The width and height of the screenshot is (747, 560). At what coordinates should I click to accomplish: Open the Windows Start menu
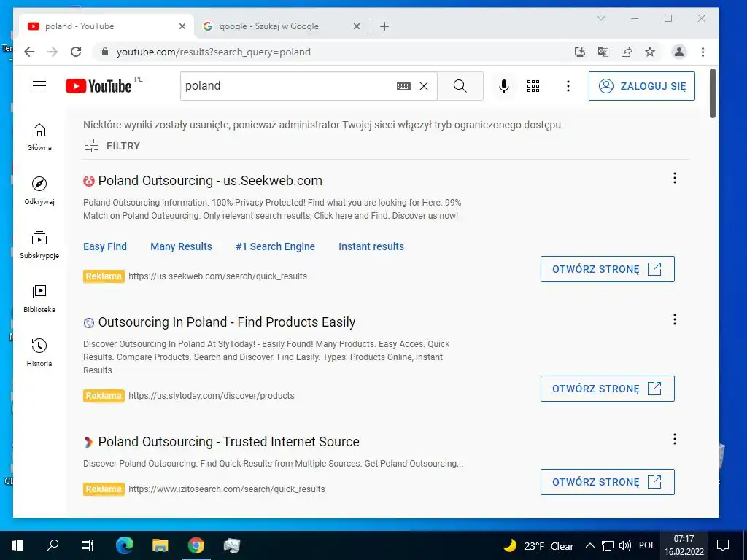point(18,545)
